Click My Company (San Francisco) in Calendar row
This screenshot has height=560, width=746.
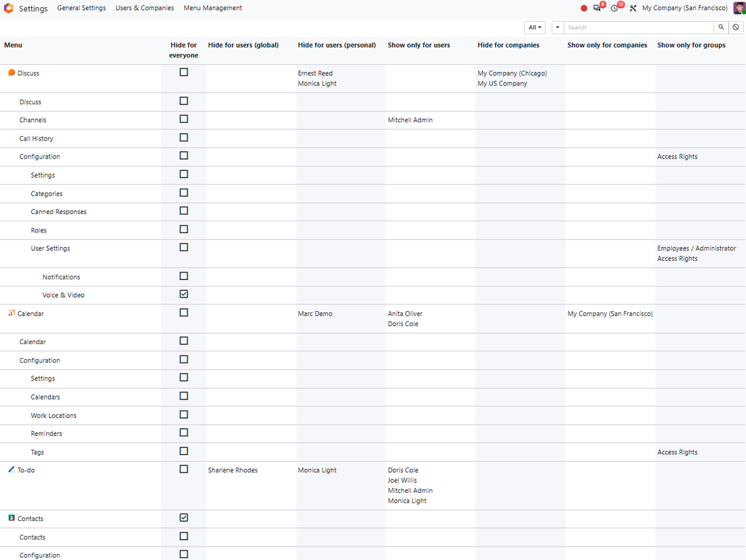pyautogui.click(x=609, y=314)
